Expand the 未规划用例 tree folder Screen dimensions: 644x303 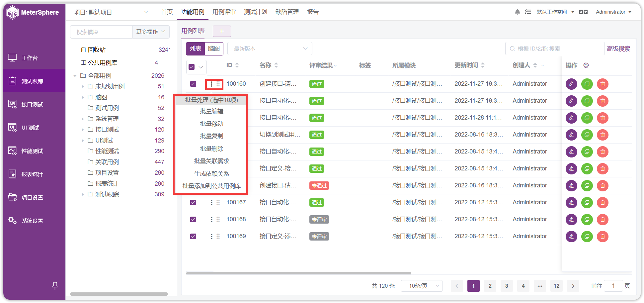point(83,86)
